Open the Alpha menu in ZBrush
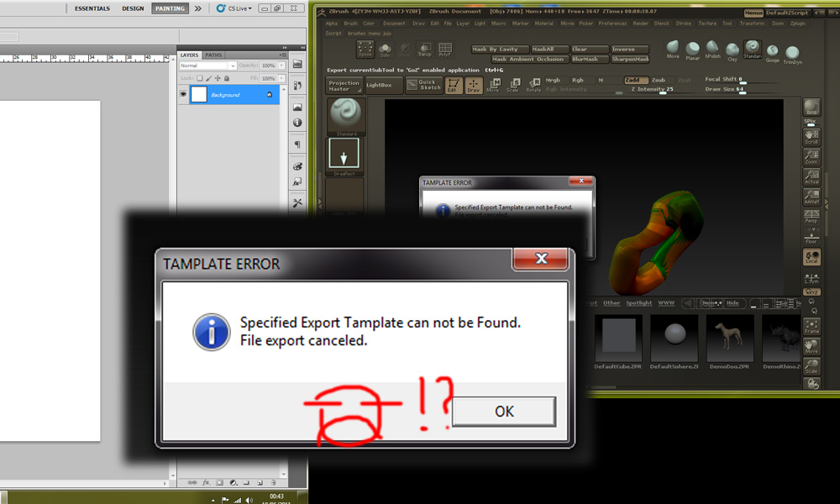840x504 pixels. coord(332,24)
